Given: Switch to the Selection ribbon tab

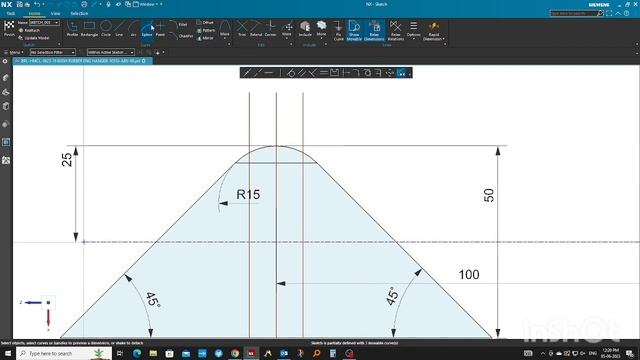Looking at the screenshot, I should click(x=79, y=13).
